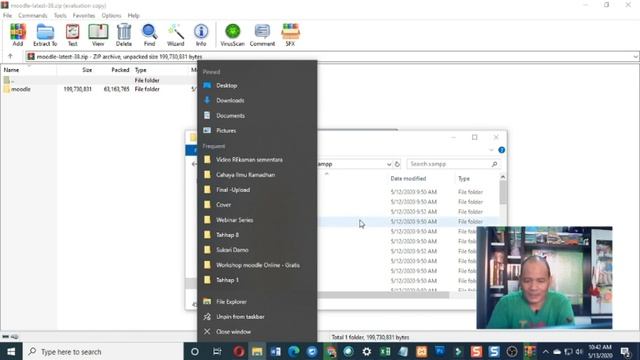
Task: Click the Find toolbar icon
Action: pyautogui.click(x=149, y=35)
